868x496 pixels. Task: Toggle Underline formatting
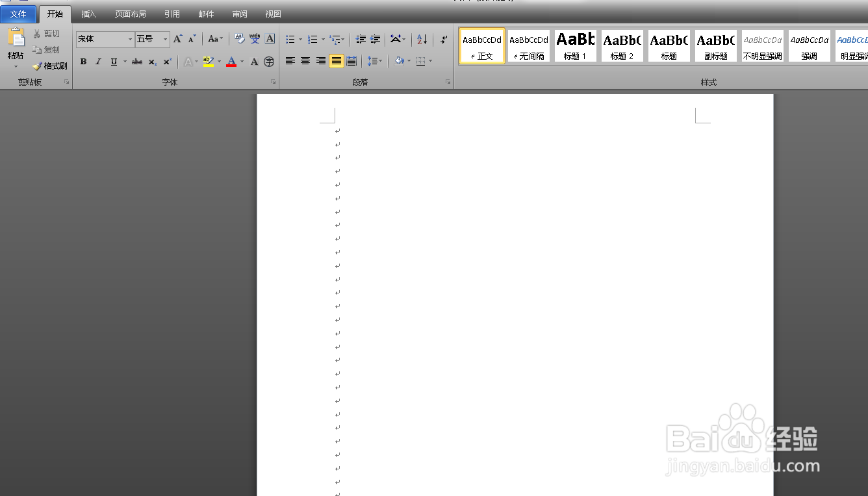(x=114, y=62)
